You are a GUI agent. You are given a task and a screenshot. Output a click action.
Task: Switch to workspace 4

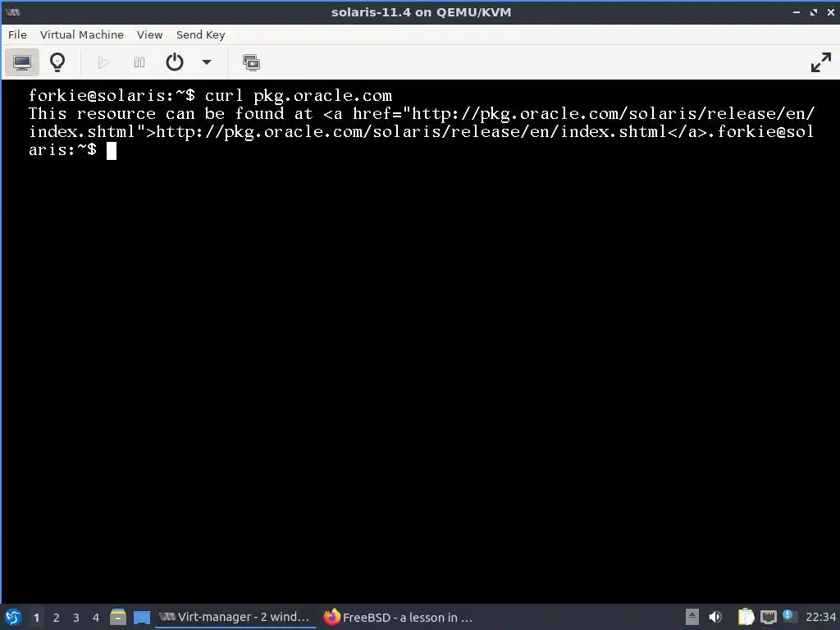click(96, 618)
